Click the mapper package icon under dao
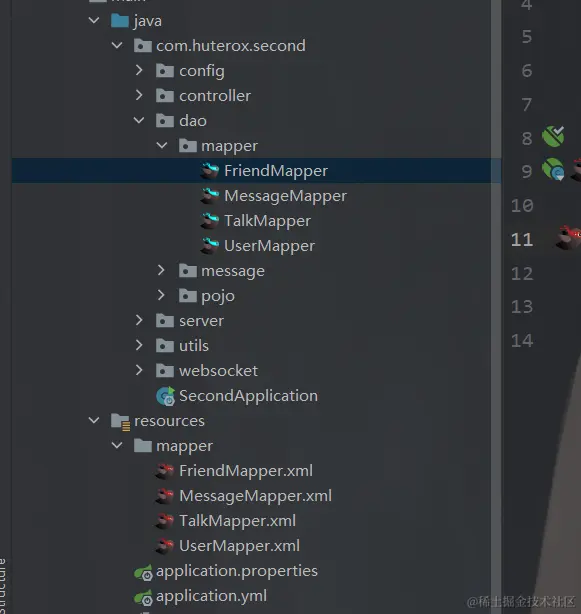The width and height of the screenshot is (581, 614). pyautogui.click(x=188, y=146)
